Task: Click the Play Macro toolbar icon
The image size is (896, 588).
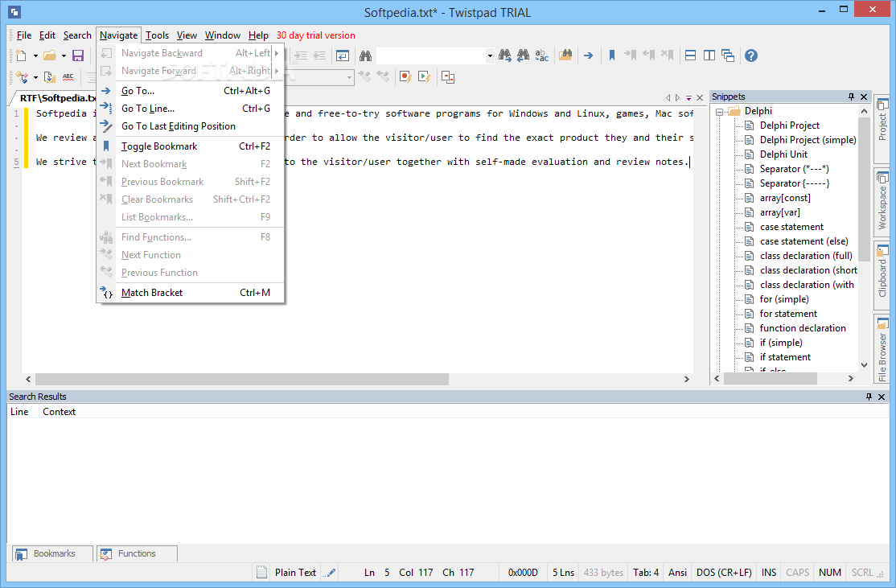Action: pyautogui.click(x=424, y=76)
